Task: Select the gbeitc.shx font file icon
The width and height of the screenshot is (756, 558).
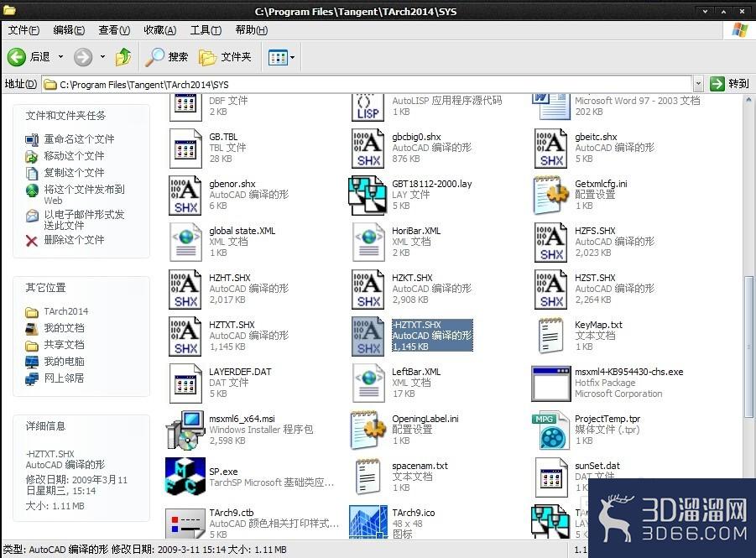Action: pyautogui.click(x=551, y=148)
